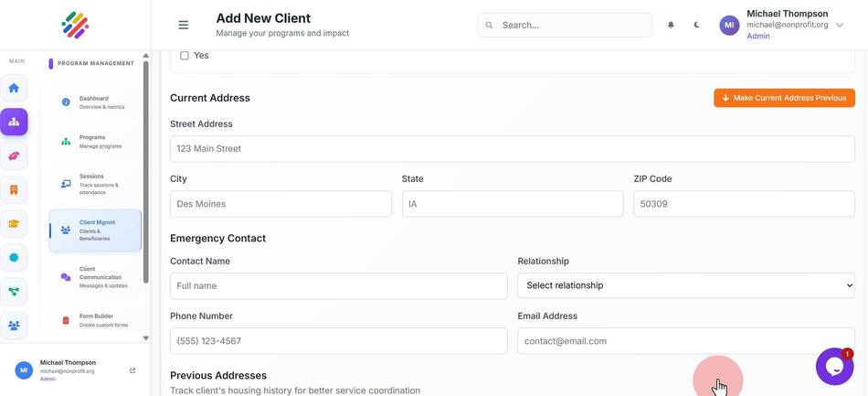The image size is (868, 396).
Task: Open user profile menu chevron
Action: 840,25
